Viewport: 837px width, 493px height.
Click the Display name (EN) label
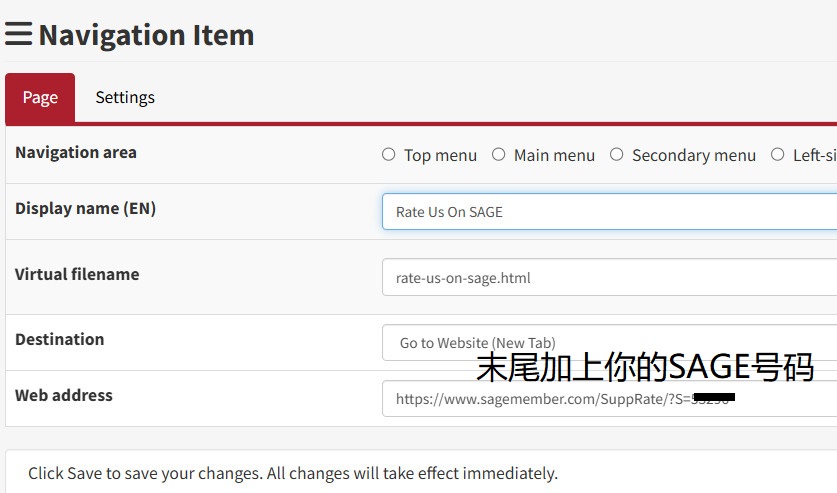(x=86, y=209)
